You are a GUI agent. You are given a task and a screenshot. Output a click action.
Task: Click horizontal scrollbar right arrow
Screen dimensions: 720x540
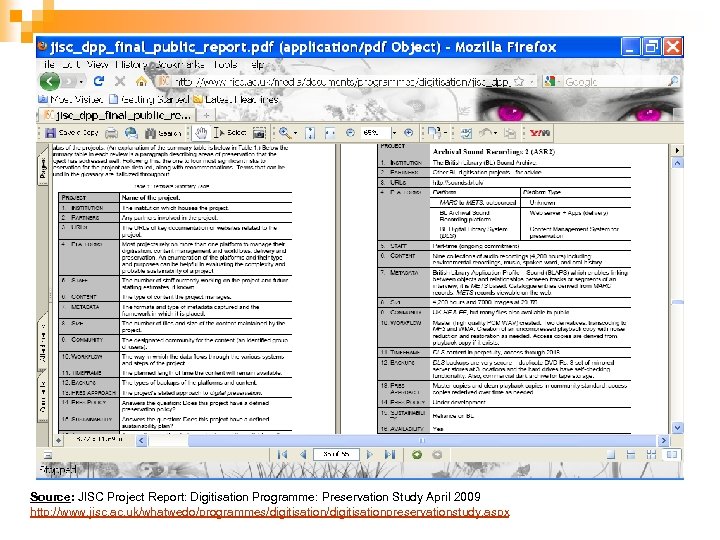663,440
